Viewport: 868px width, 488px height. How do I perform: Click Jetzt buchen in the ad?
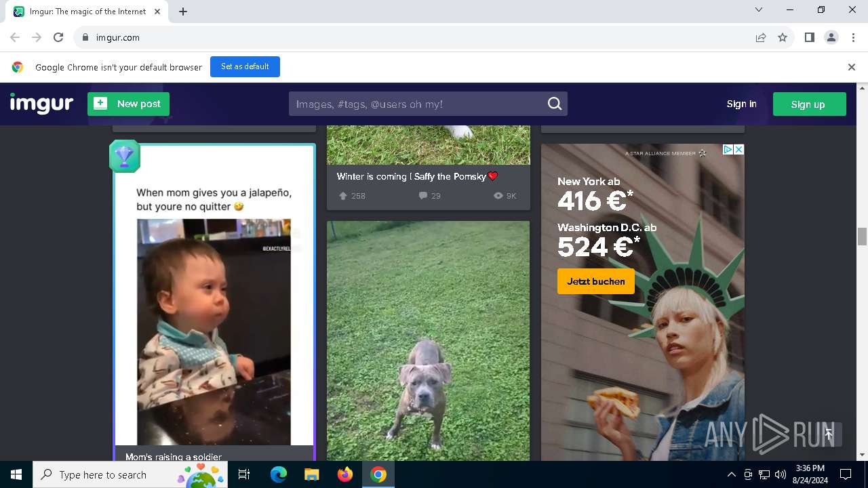pos(596,281)
